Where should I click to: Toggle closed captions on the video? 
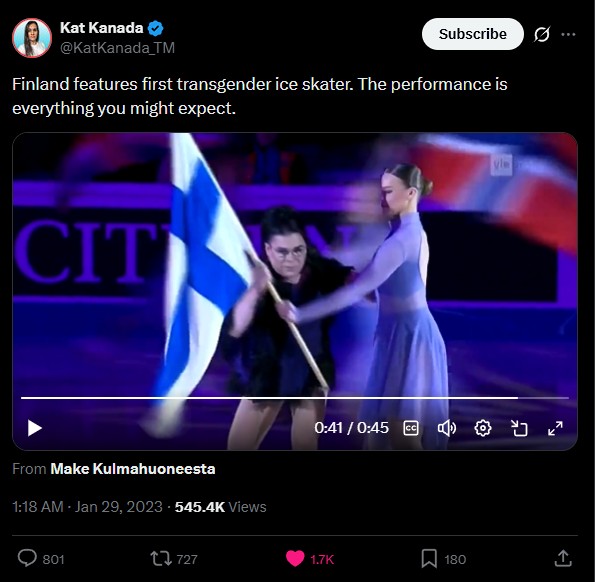pyautogui.click(x=411, y=428)
